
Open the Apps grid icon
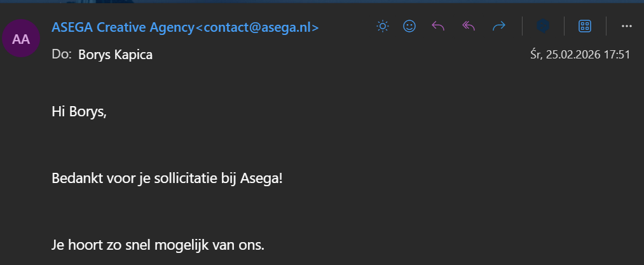[585, 26]
